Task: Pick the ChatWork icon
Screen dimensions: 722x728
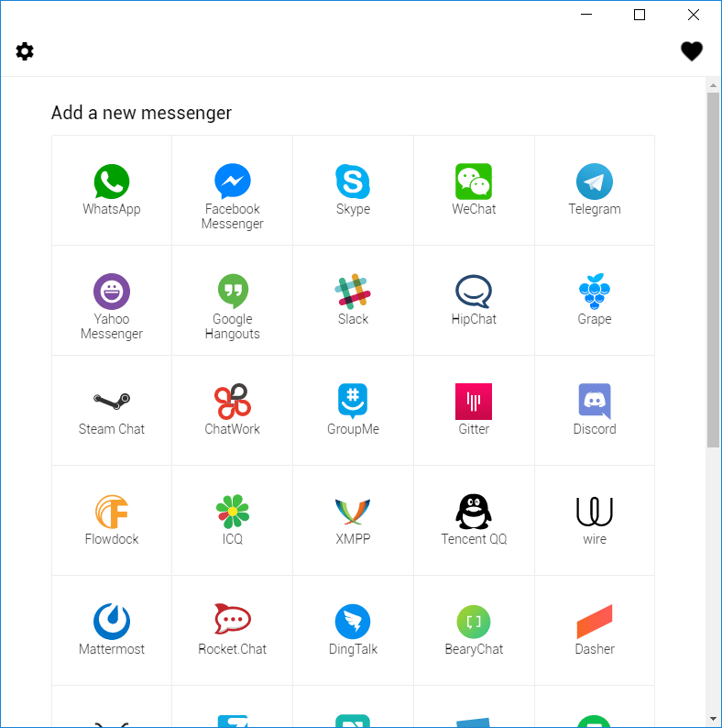Action: [233, 402]
